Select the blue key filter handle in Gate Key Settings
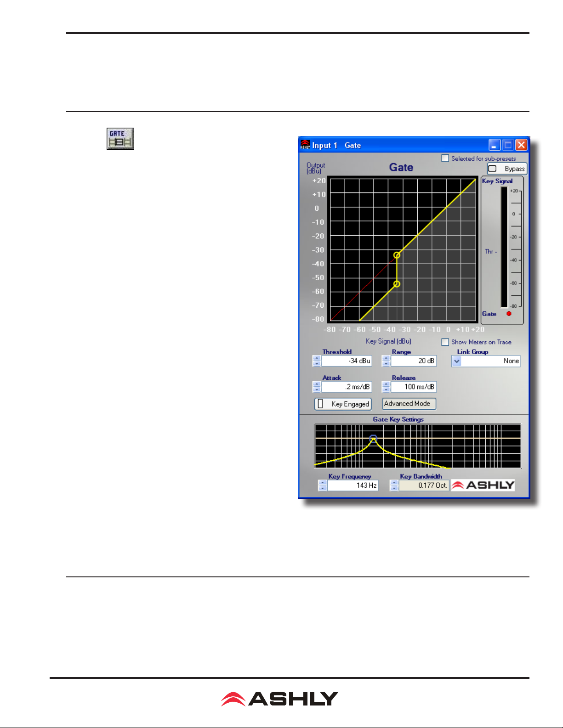563x728 pixels. click(373, 438)
